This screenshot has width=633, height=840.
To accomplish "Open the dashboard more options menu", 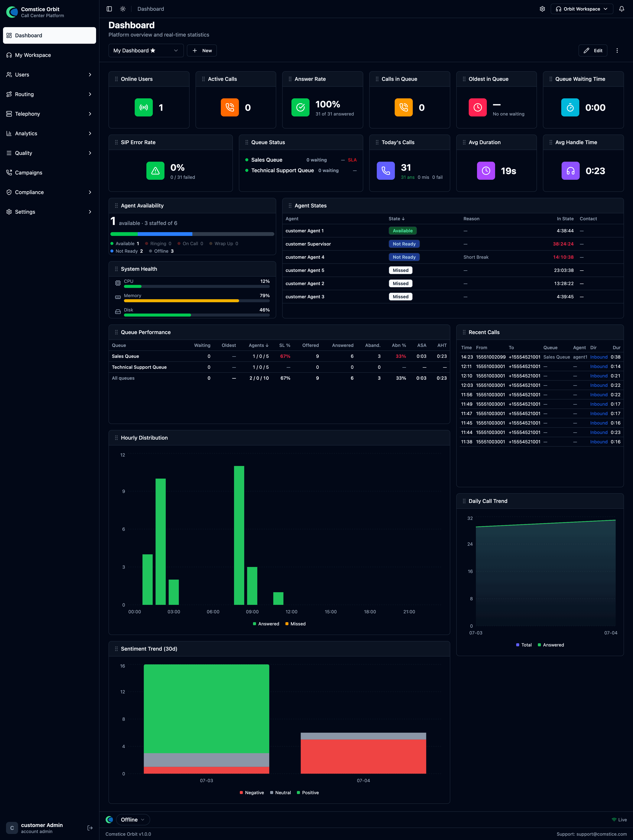I will (x=617, y=50).
